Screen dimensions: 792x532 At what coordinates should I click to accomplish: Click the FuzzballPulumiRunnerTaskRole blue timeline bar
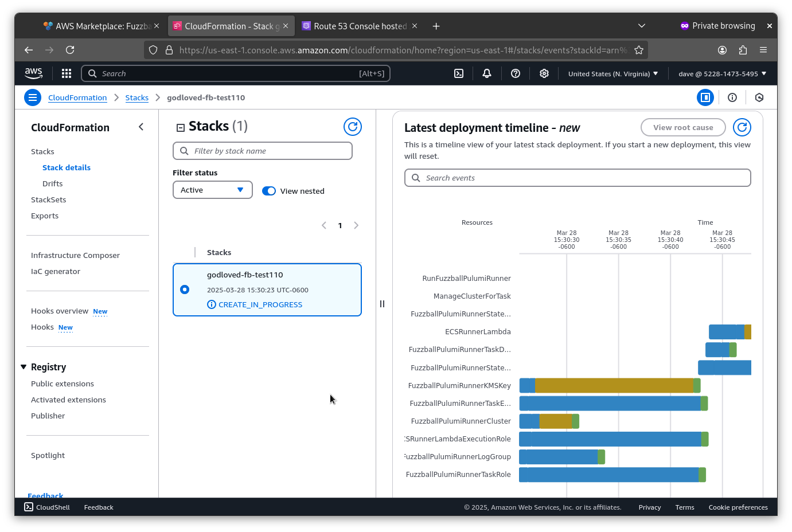[x=609, y=475]
